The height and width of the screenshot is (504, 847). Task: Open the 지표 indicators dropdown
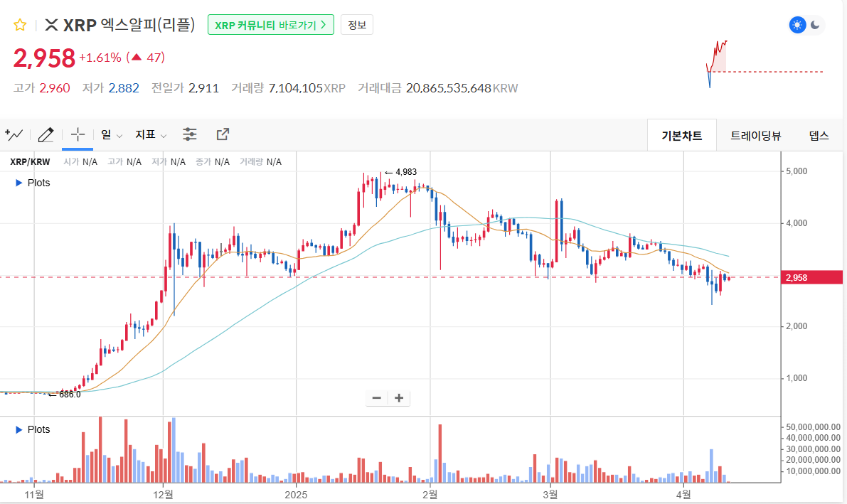click(x=151, y=134)
